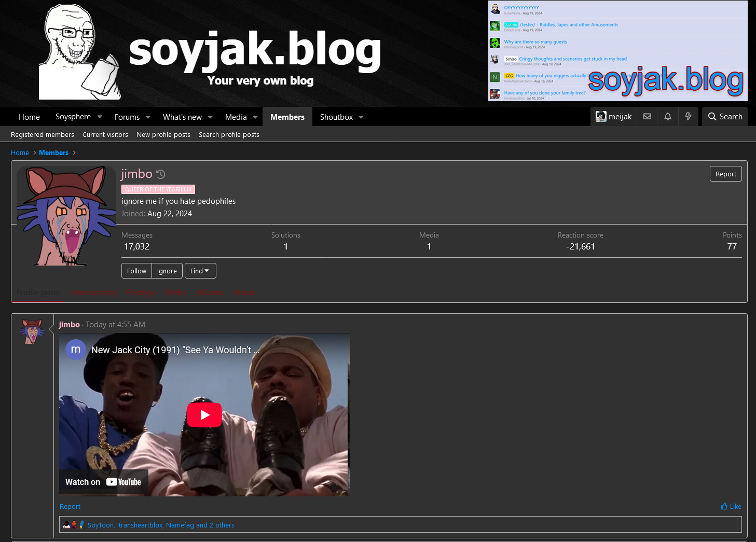The width and height of the screenshot is (756, 542).
Task: Click the meijak username in navbar
Action: (x=620, y=117)
